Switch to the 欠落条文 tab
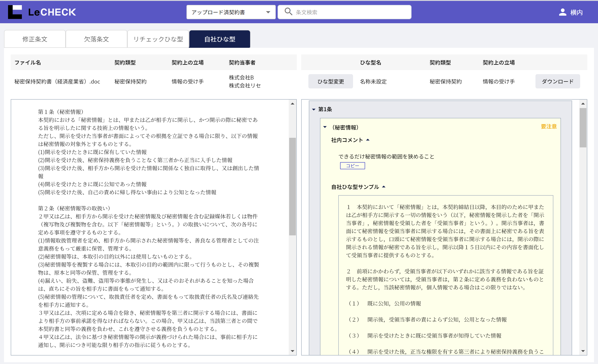 coord(96,39)
